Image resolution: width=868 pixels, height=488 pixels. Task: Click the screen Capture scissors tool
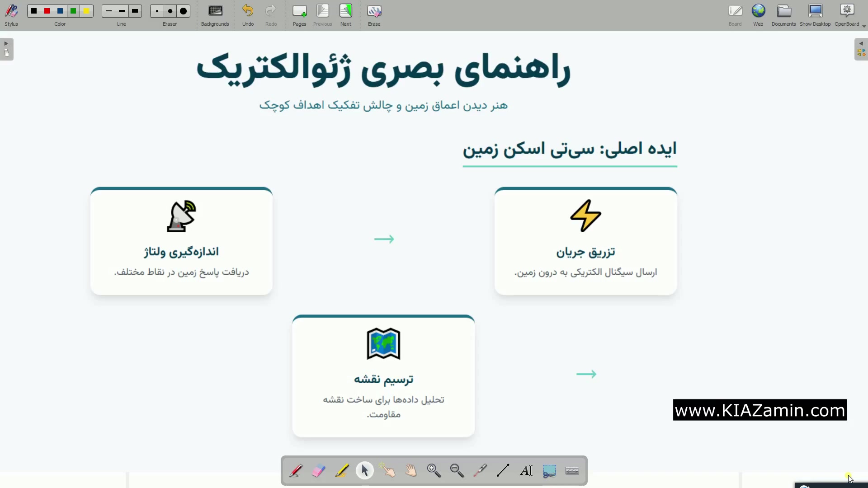549,471
